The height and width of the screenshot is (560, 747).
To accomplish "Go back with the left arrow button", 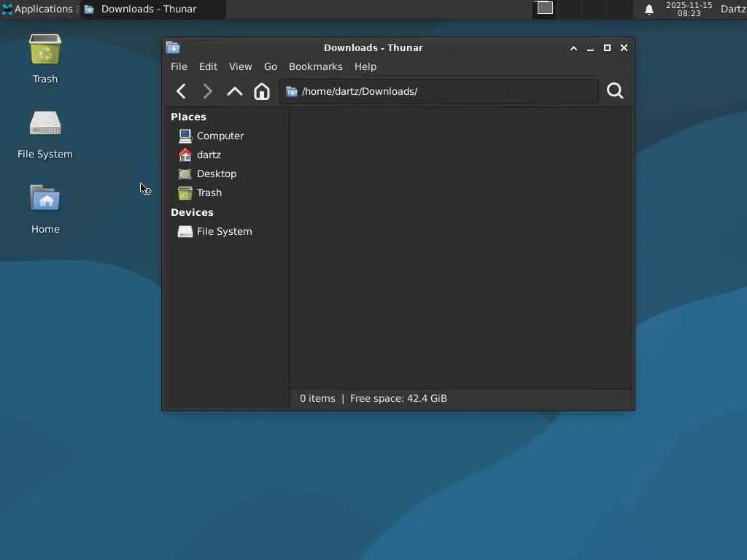I will (x=181, y=91).
